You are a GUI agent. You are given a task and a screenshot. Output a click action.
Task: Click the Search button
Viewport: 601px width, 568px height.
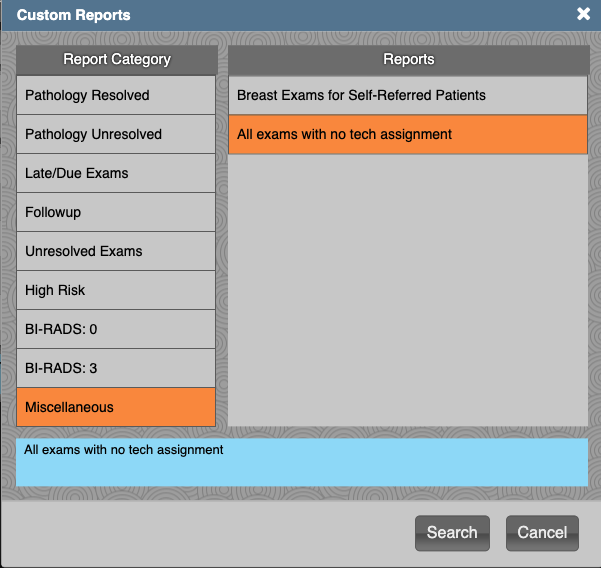pyautogui.click(x=452, y=533)
